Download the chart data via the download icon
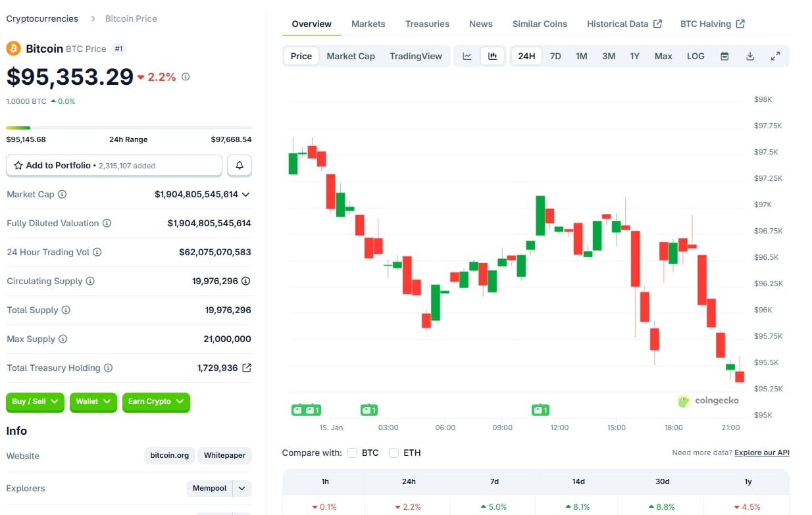 point(750,56)
